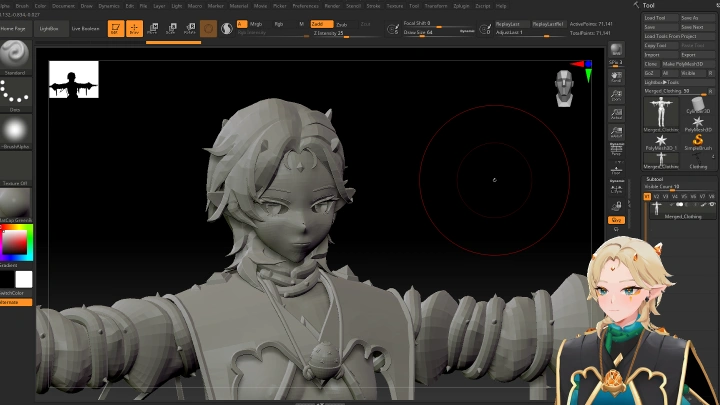The width and height of the screenshot is (720, 405).
Task: Click the Export button
Action: (x=697, y=55)
